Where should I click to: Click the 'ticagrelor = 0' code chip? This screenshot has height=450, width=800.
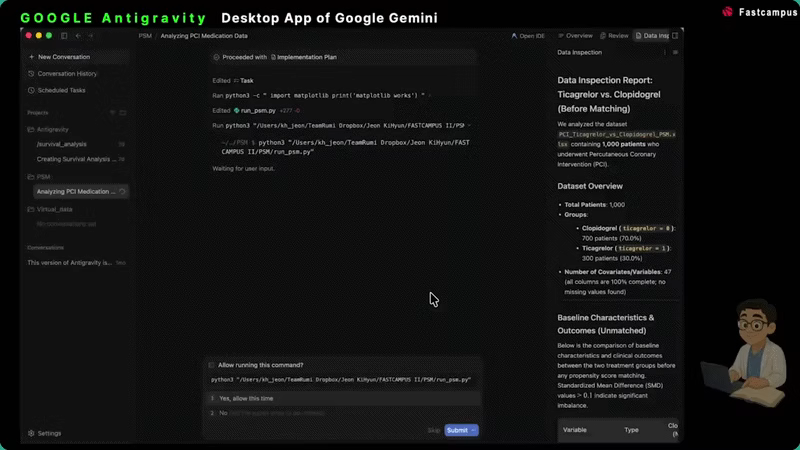click(646, 229)
